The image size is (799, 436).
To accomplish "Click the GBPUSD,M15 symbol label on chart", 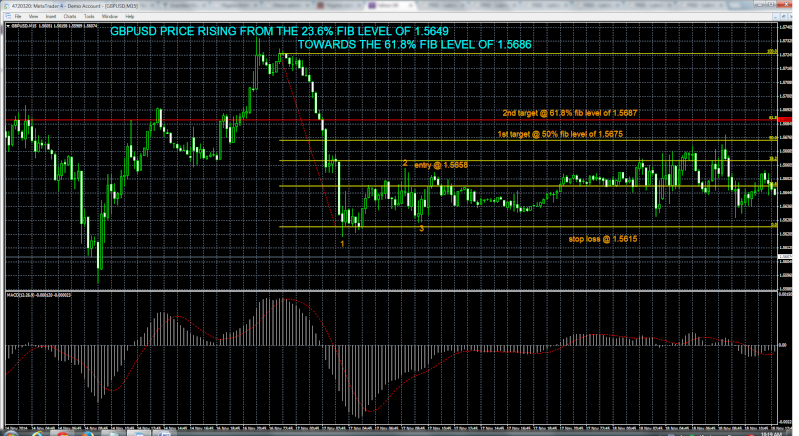I will point(24,25).
